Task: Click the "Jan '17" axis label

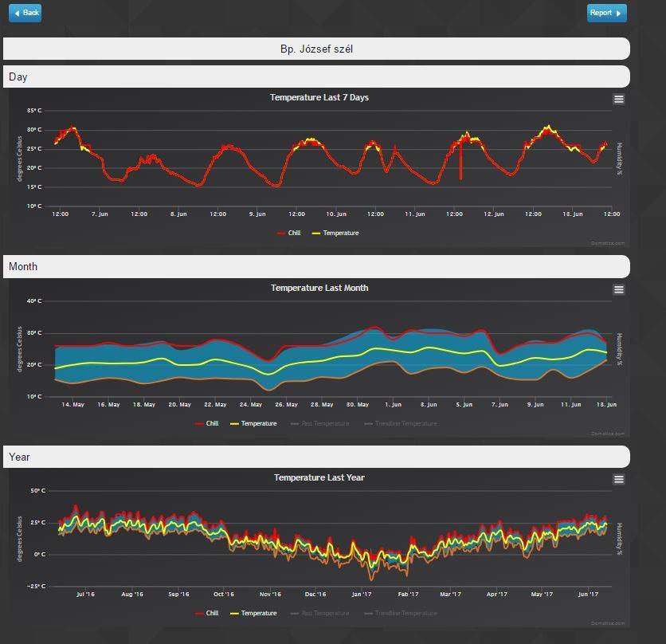Action: pos(362,594)
